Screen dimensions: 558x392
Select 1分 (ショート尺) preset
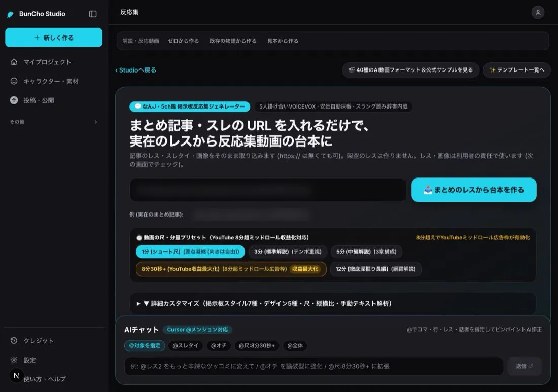pos(190,252)
